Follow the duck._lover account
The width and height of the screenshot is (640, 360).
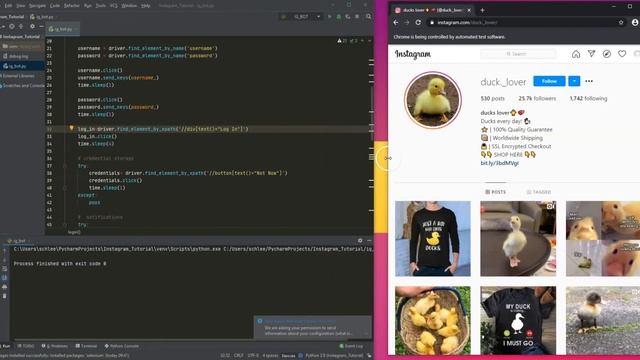pyautogui.click(x=549, y=81)
